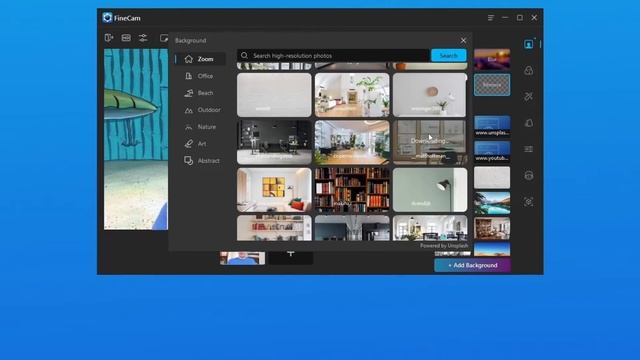
Task: Choose the white living room with plants photo
Action: [x=352, y=95]
